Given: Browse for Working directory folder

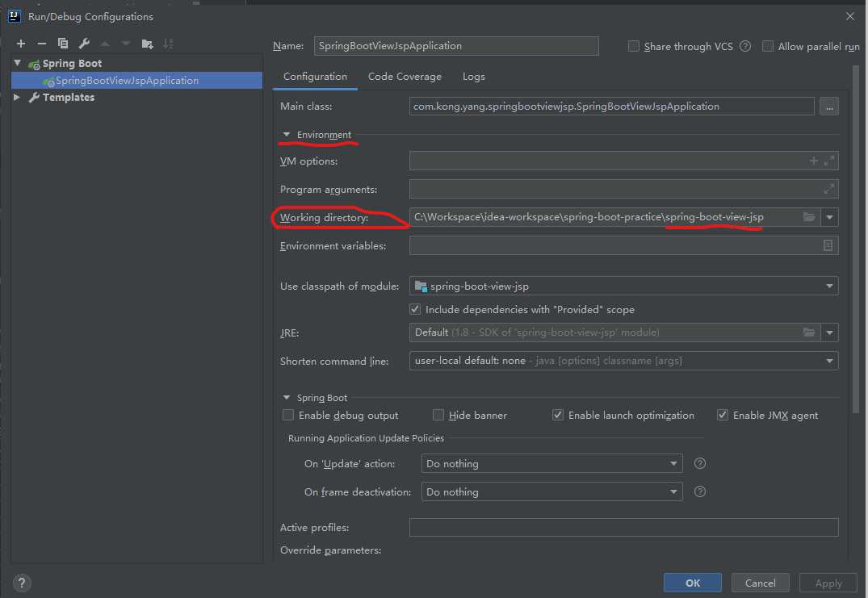Looking at the screenshot, I should 809,217.
